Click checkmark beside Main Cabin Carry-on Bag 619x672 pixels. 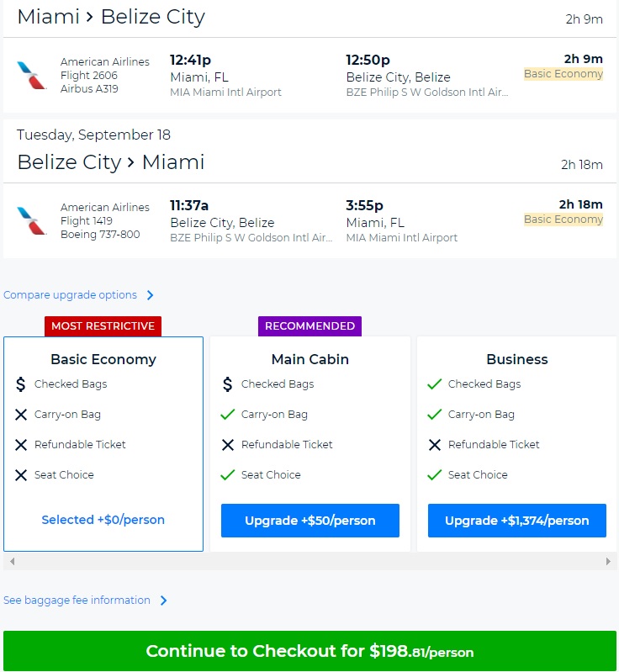[227, 415]
